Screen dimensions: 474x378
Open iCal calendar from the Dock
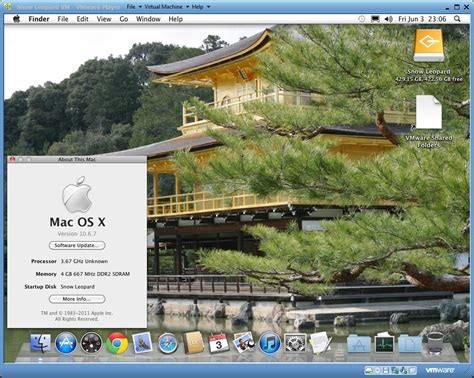[219, 344]
